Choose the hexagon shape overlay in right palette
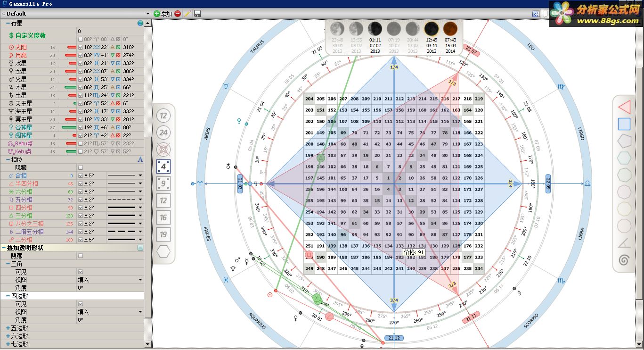This screenshot has width=644, height=350. [x=624, y=158]
